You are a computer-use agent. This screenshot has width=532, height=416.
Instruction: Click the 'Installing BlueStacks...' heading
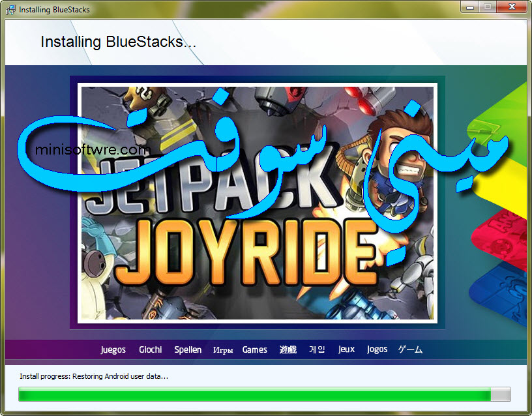118,42
